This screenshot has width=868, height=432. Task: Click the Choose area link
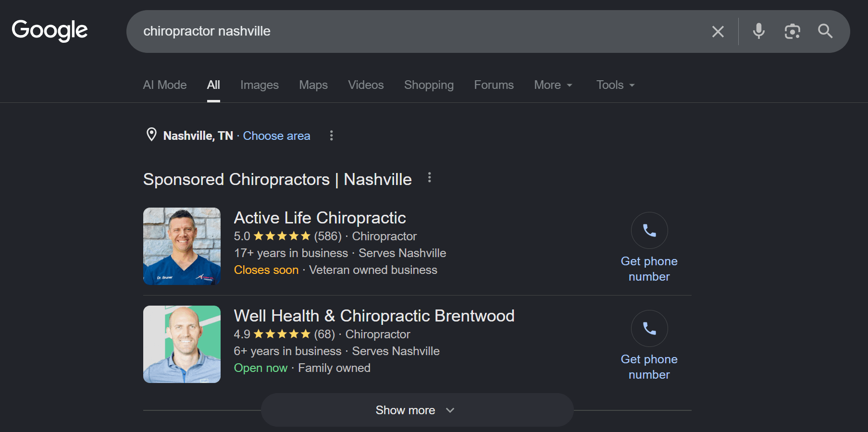click(276, 136)
